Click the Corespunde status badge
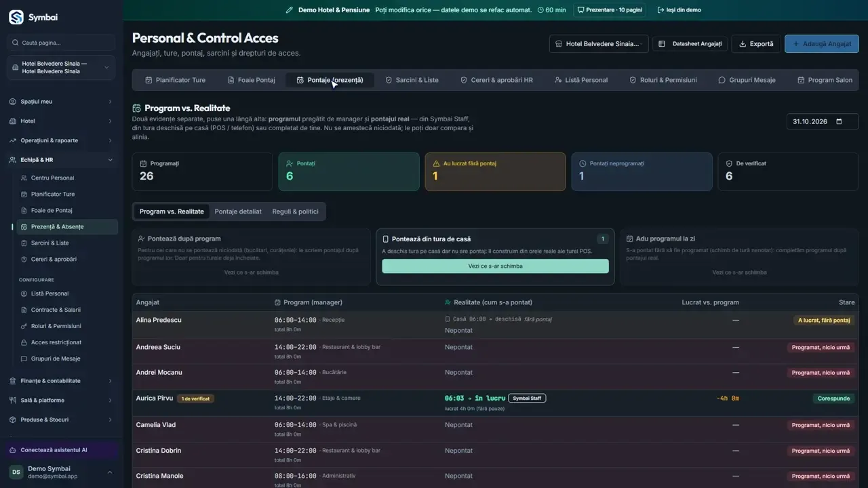This screenshot has height=488, width=868. pyautogui.click(x=833, y=399)
